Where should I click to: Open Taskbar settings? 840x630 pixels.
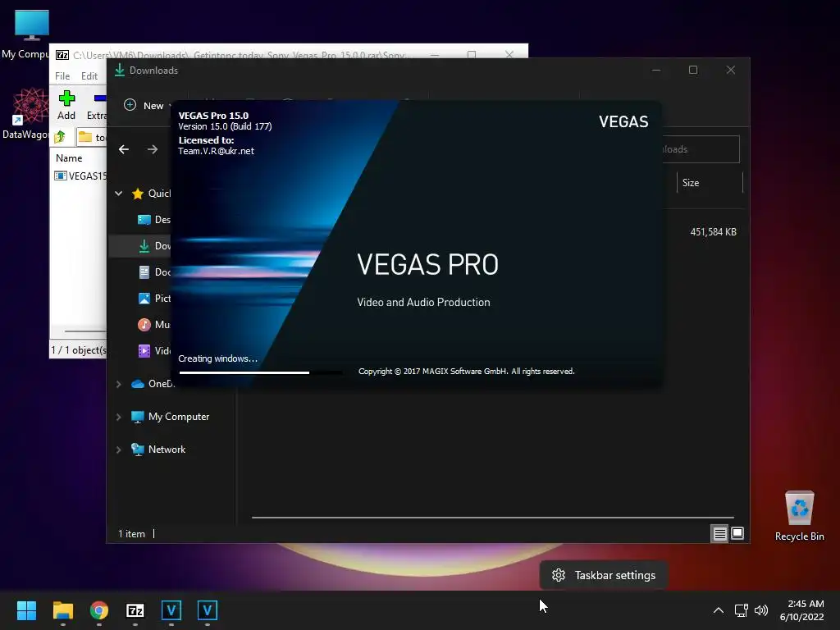point(604,575)
